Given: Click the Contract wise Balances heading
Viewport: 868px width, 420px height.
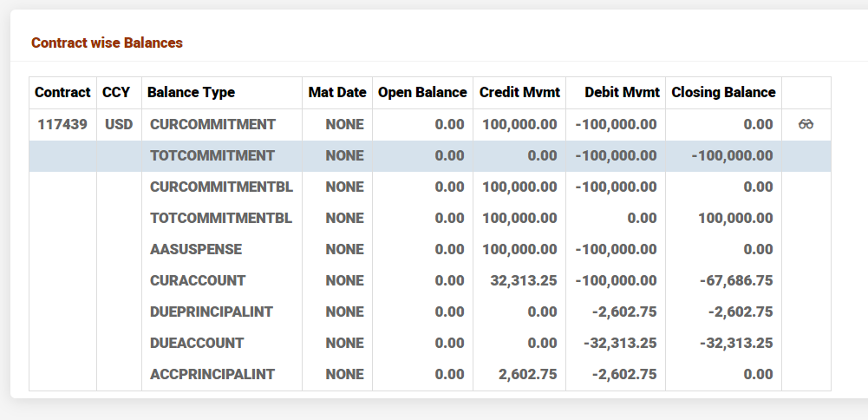Looking at the screenshot, I should point(107,43).
